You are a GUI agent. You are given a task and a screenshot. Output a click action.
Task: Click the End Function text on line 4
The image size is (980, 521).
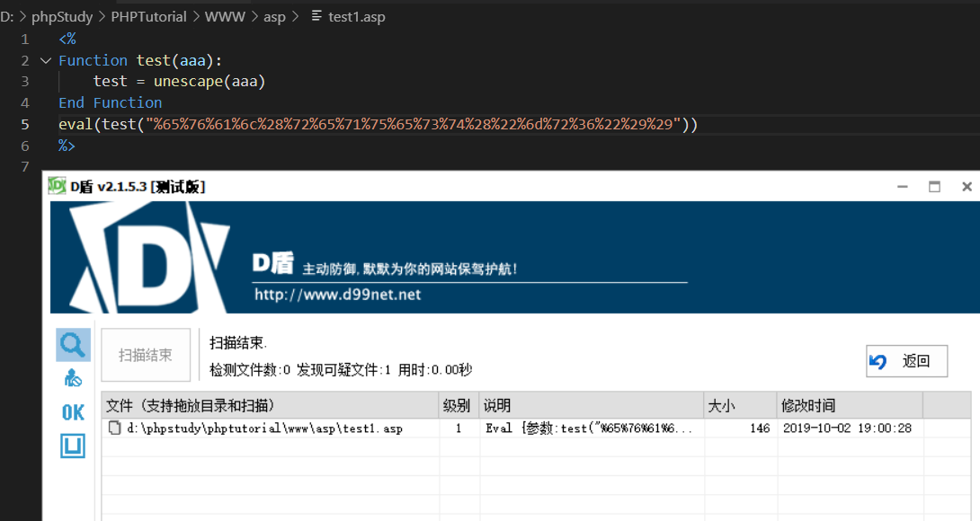coord(110,102)
